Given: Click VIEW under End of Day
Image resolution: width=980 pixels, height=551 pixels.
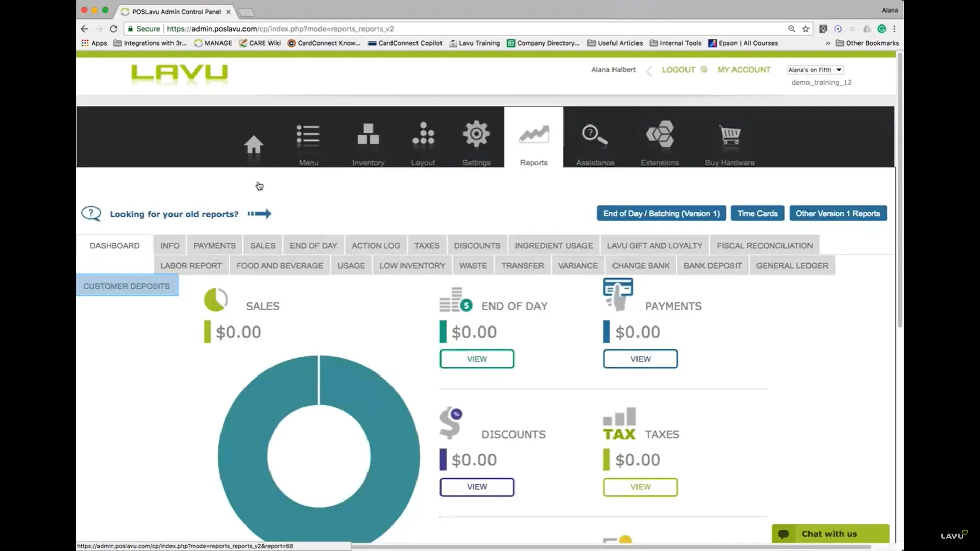Looking at the screenshot, I should (477, 359).
